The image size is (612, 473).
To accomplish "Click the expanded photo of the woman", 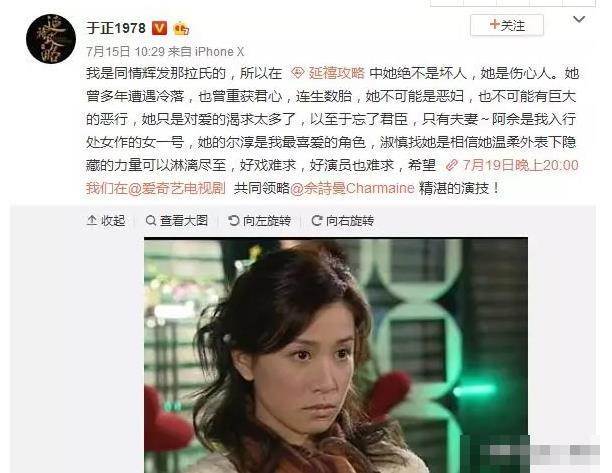I will point(336,355).
